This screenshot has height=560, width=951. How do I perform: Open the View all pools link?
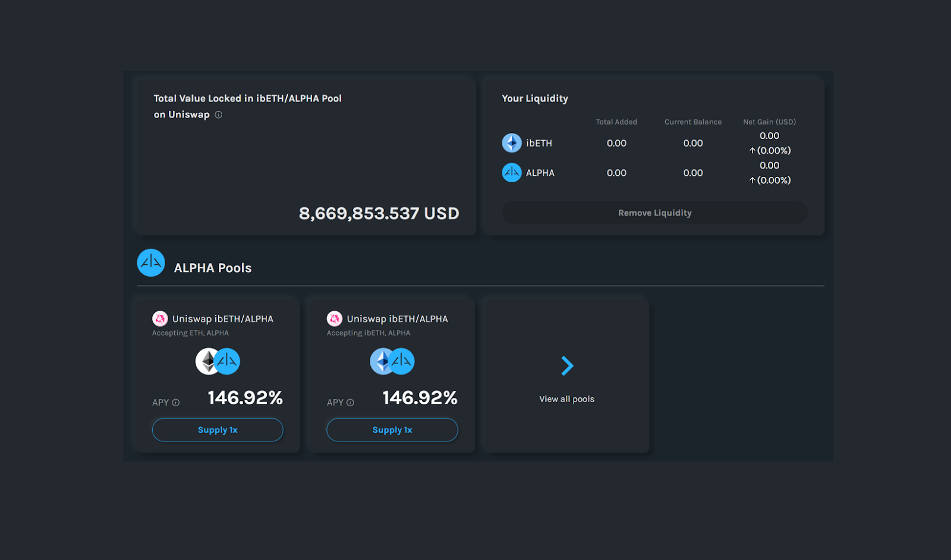[x=567, y=399]
